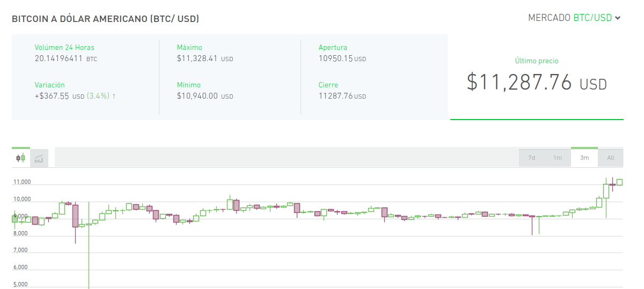644x289 pixels.
Task: Open the MERCADO BTC/USD dropdown
Action: [x=574, y=18]
